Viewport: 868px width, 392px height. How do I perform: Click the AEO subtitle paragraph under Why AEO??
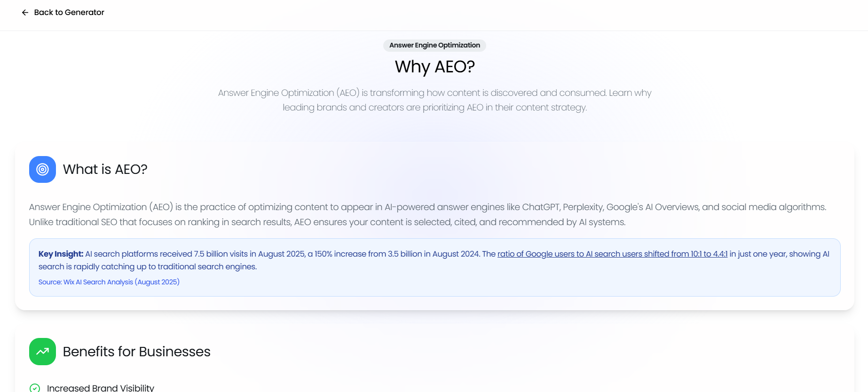434,100
